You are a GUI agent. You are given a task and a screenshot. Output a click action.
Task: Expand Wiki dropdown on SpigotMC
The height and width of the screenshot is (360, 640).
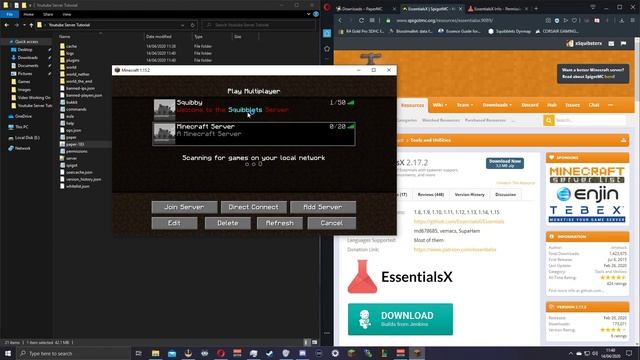click(x=440, y=105)
